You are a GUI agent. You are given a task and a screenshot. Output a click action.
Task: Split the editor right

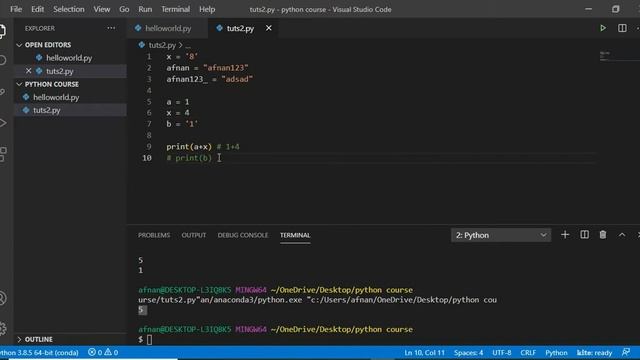[x=622, y=28]
